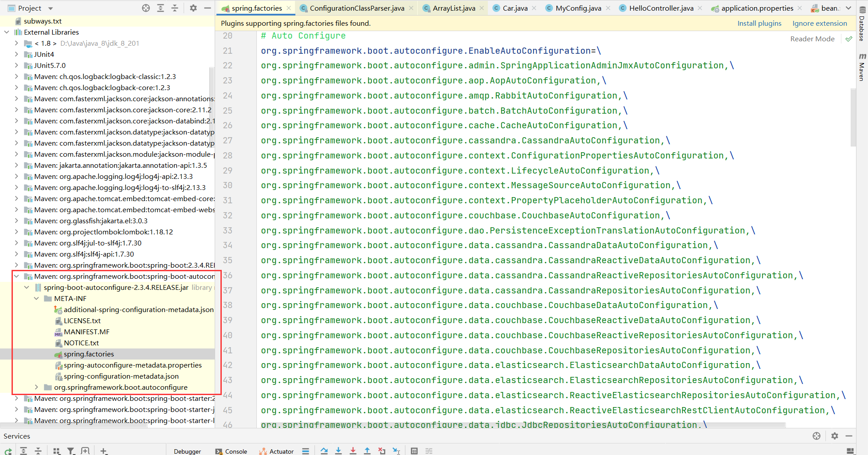Switch to application.properties tab
This screenshot has width=868, height=455.
pyautogui.click(x=757, y=8)
